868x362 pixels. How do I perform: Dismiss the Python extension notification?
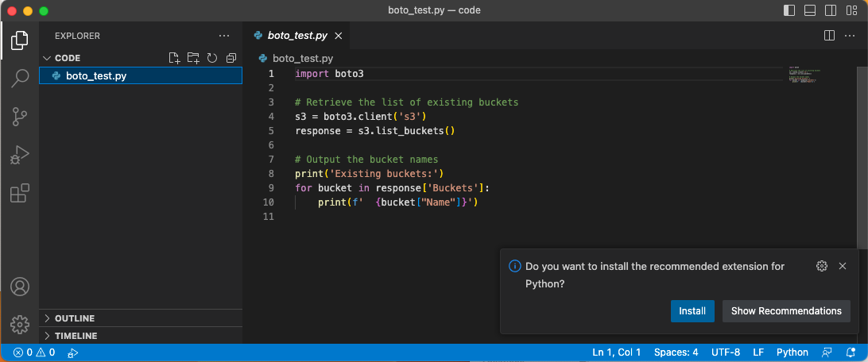tap(843, 266)
